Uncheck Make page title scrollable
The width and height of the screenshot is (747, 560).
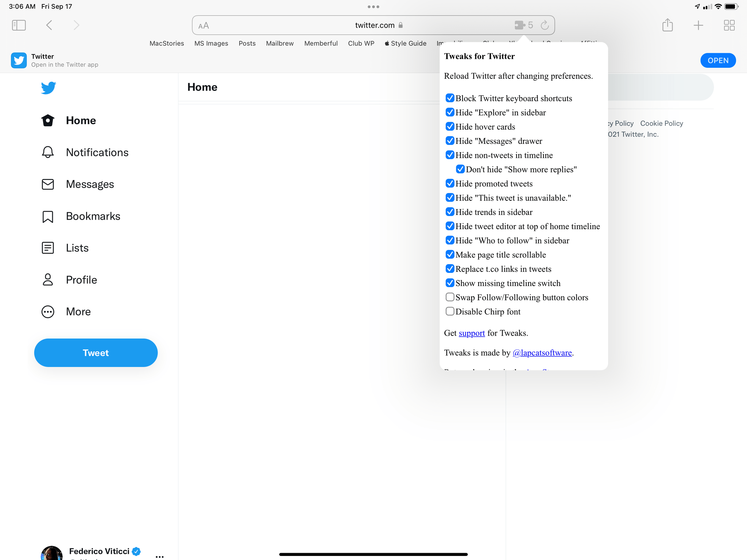[450, 255]
